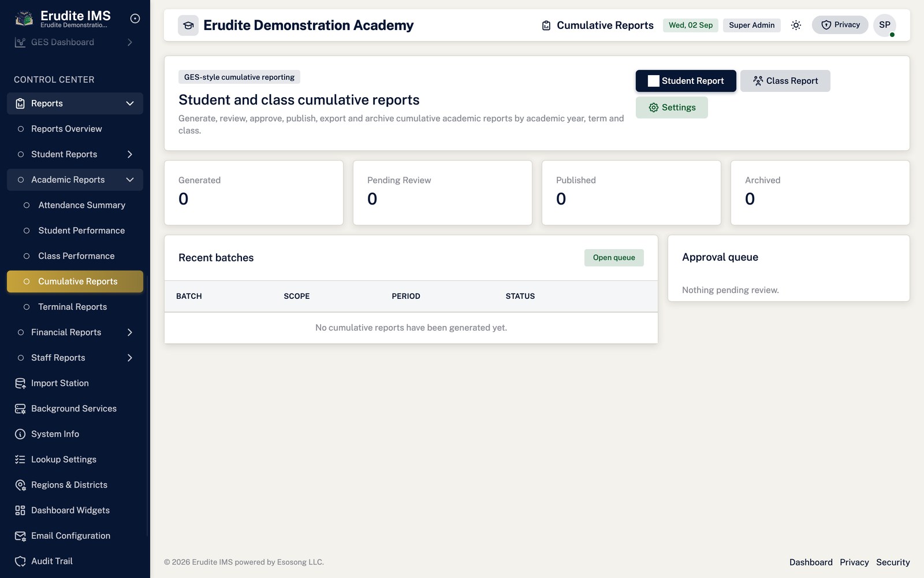
Task: Click the System Info circle icon
Action: 20,434
